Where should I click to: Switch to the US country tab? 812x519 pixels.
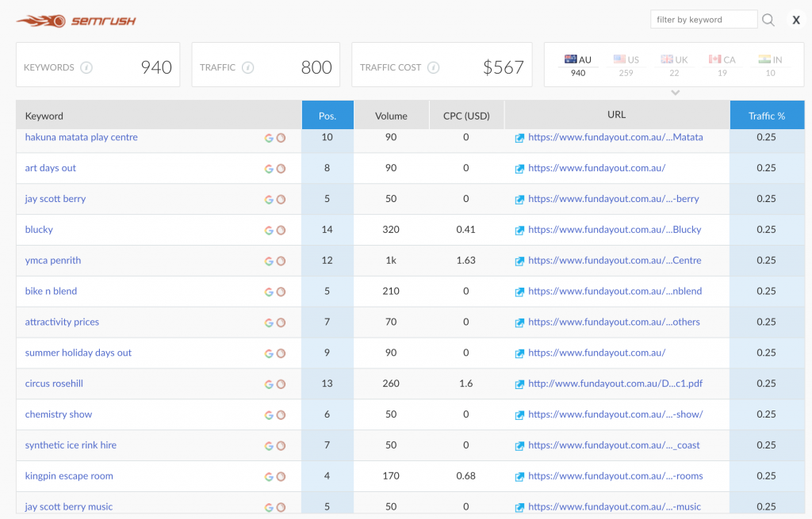pos(626,65)
